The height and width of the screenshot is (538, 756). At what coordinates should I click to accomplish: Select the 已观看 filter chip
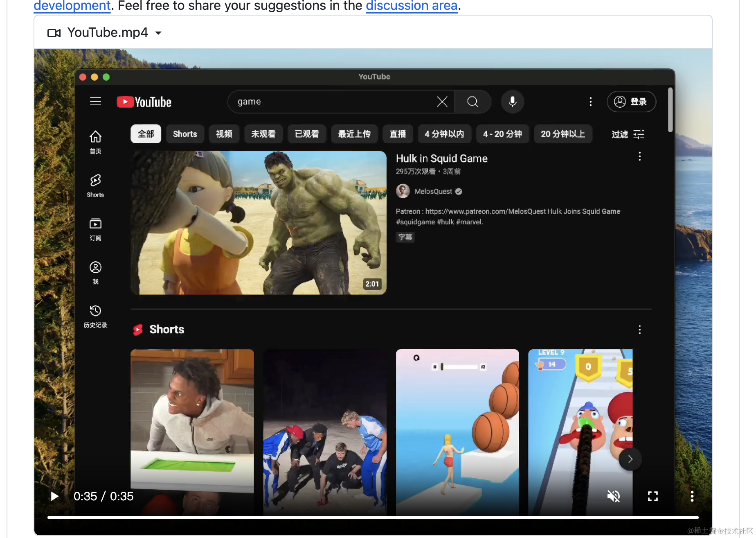307,134
